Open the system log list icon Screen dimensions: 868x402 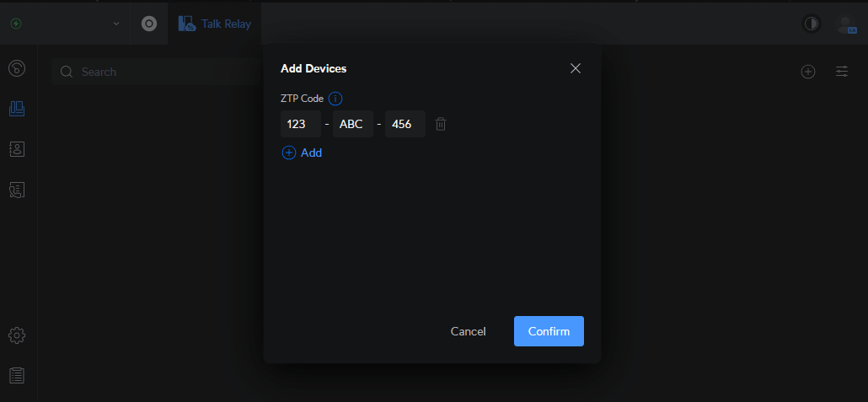click(16, 375)
